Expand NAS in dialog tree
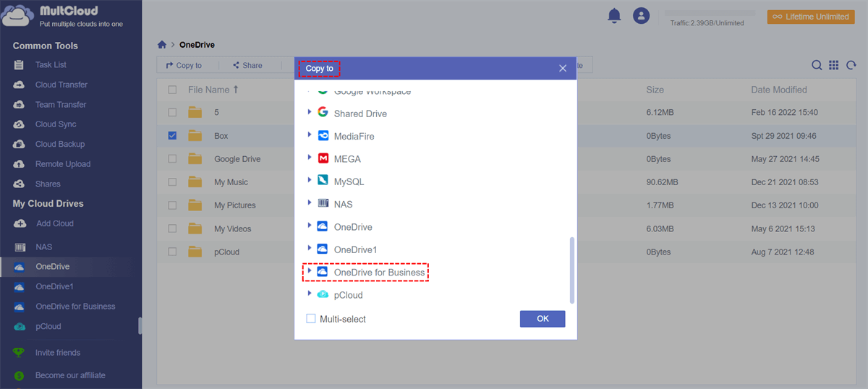This screenshot has height=389, width=868. click(x=310, y=202)
